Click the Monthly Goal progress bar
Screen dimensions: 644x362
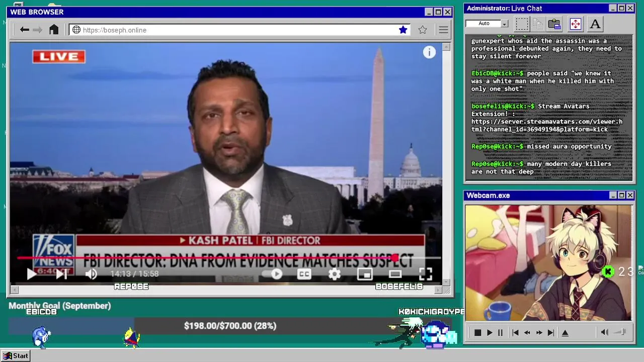[230, 326]
